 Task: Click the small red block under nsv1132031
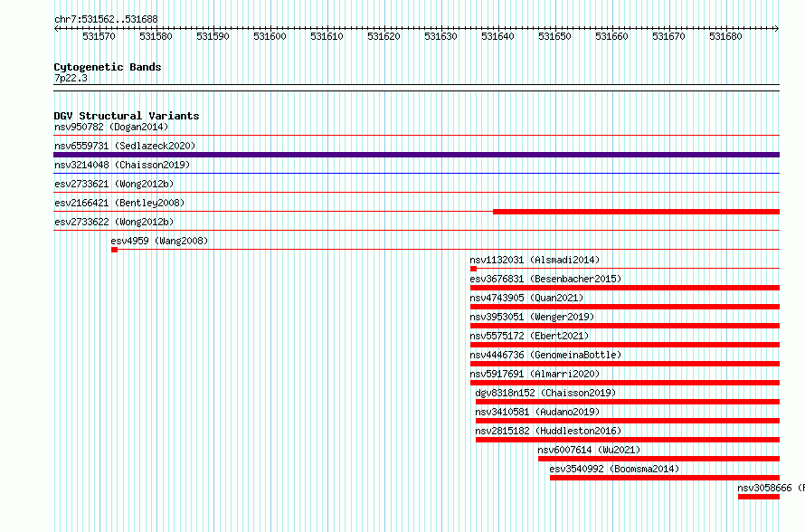click(473, 269)
